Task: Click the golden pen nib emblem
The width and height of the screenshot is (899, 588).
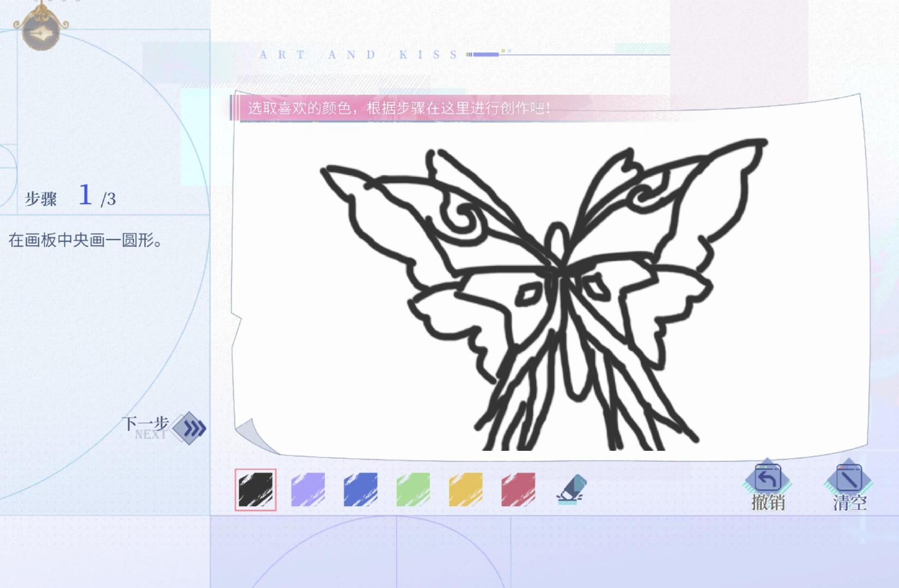Action: coord(41,28)
